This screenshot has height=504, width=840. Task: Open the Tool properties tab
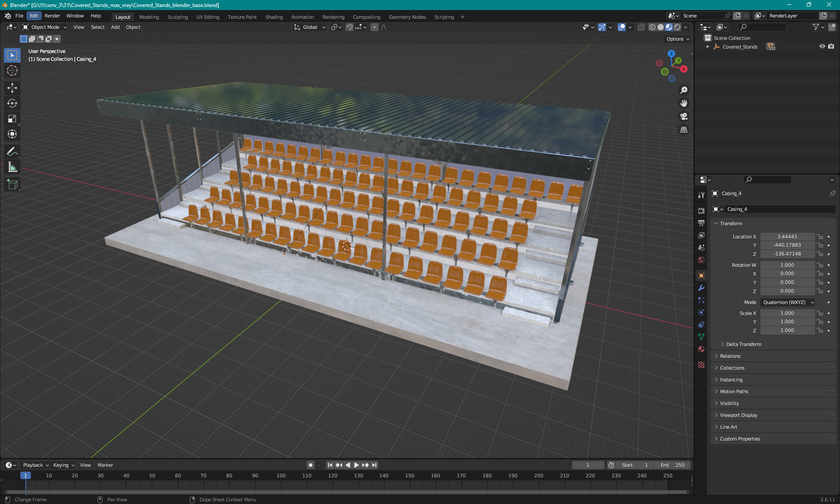coord(701,195)
